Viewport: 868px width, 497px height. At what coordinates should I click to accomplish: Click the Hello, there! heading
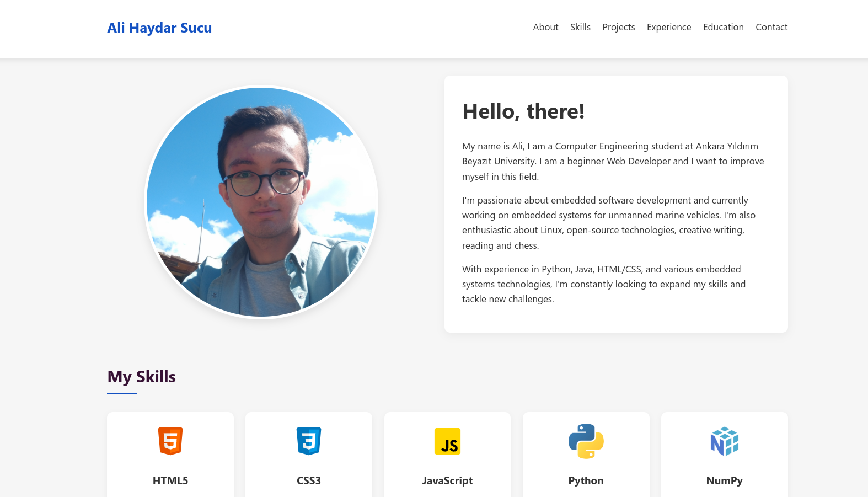(x=523, y=111)
